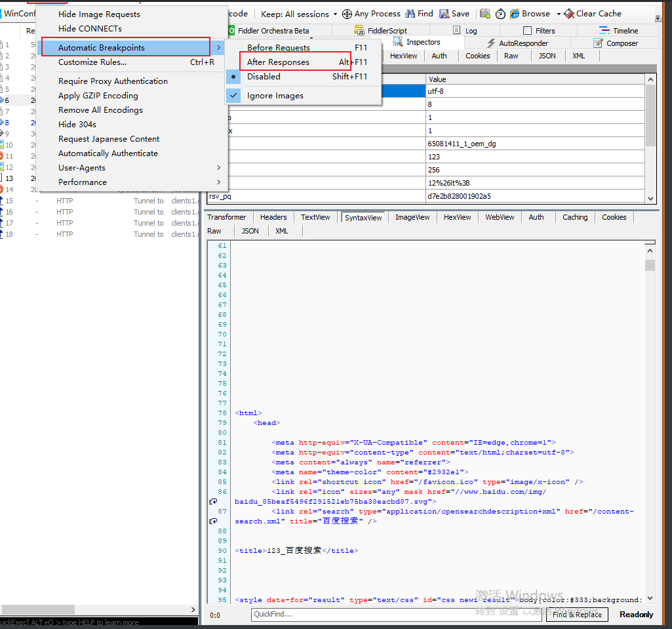Switch to the TextView tab
672x629 pixels.
(x=315, y=217)
